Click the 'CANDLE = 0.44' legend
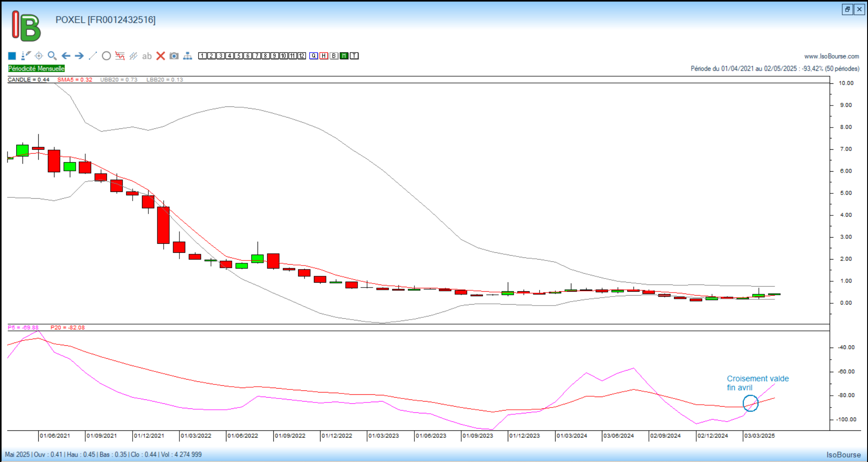 tap(28, 80)
